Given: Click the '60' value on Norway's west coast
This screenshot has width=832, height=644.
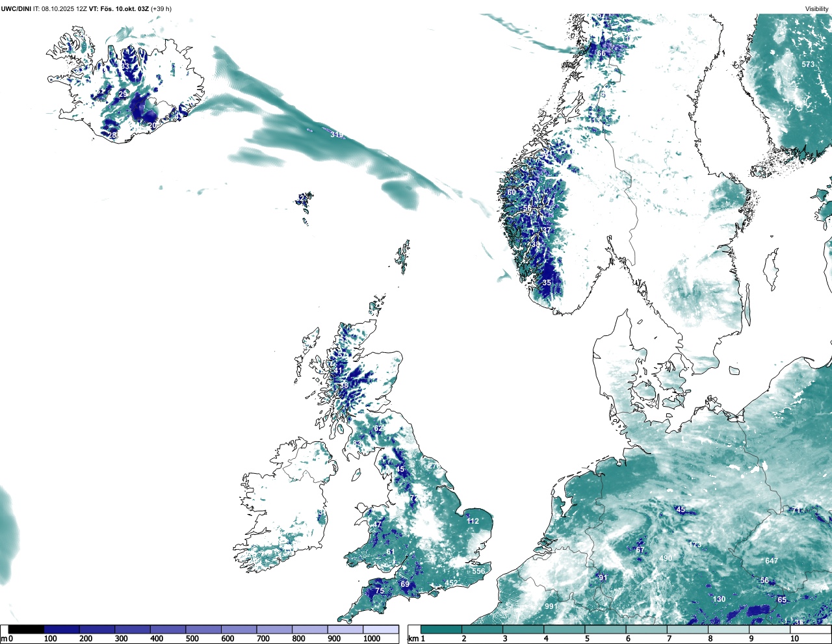Looking at the screenshot, I should 512,192.
